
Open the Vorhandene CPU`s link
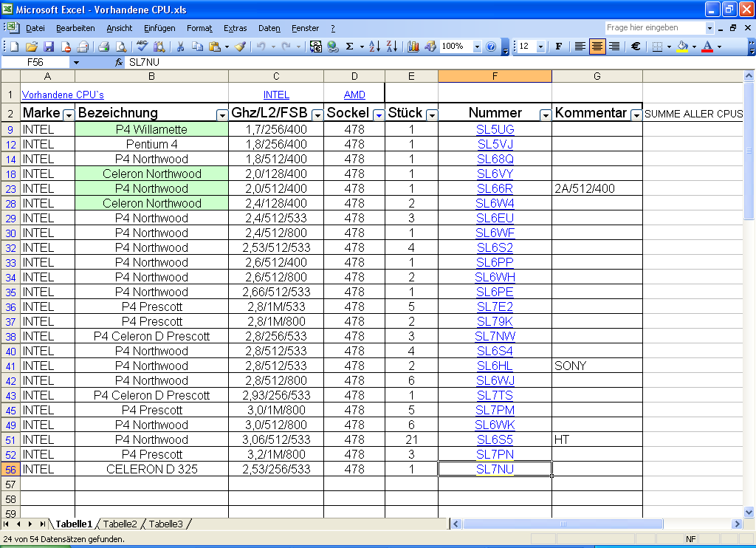point(63,95)
